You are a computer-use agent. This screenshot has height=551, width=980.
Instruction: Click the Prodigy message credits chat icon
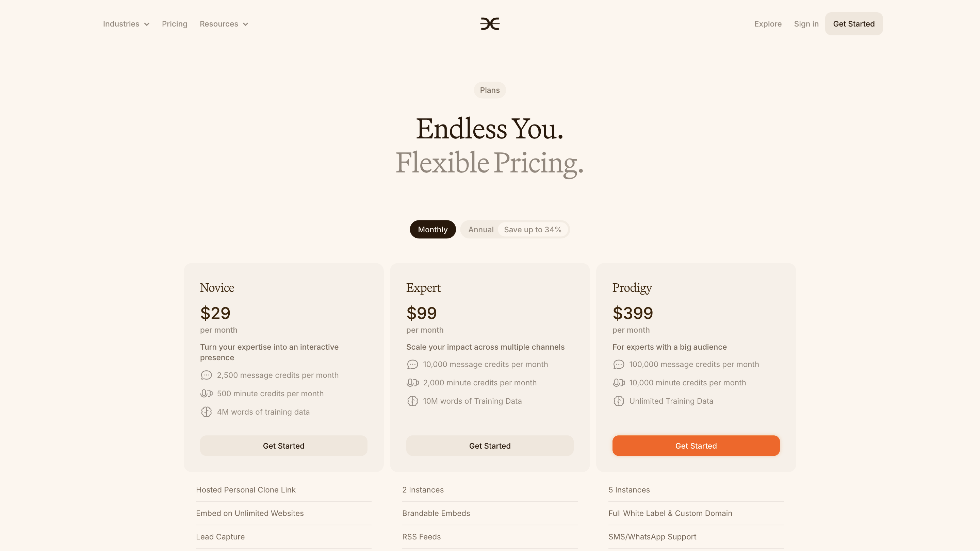[619, 364]
